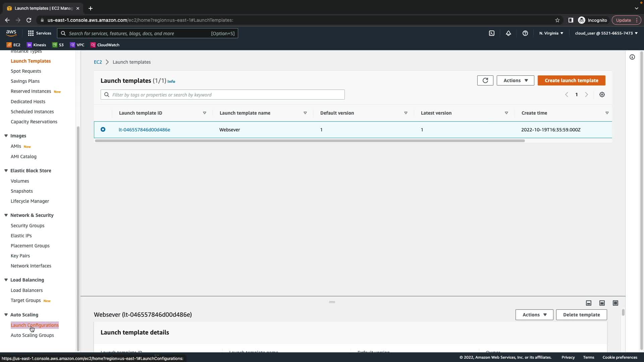Image resolution: width=644 pixels, height=362 pixels.
Task: Click Create launch template button
Action: pyautogui.click(x=571, y=80)
